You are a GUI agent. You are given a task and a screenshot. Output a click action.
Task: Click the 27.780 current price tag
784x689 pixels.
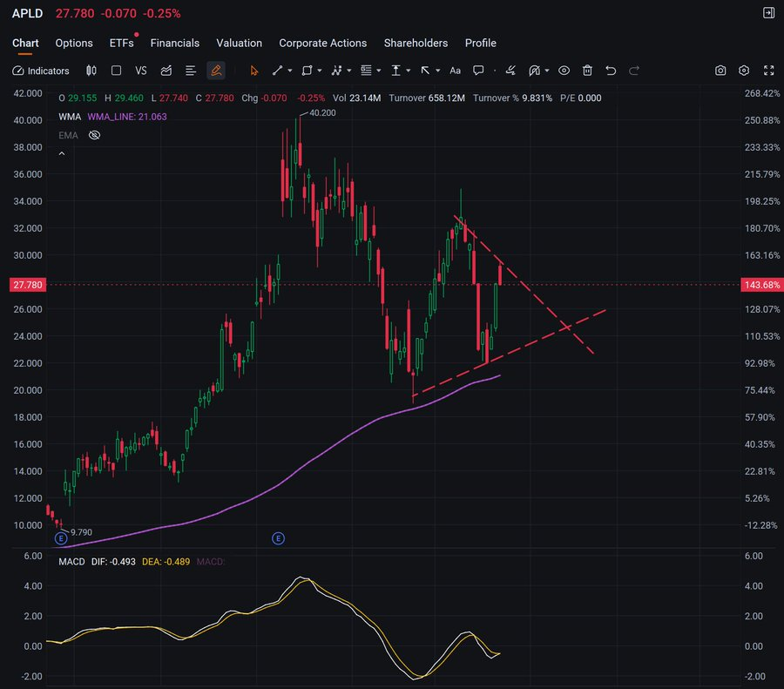click(28, 285)
